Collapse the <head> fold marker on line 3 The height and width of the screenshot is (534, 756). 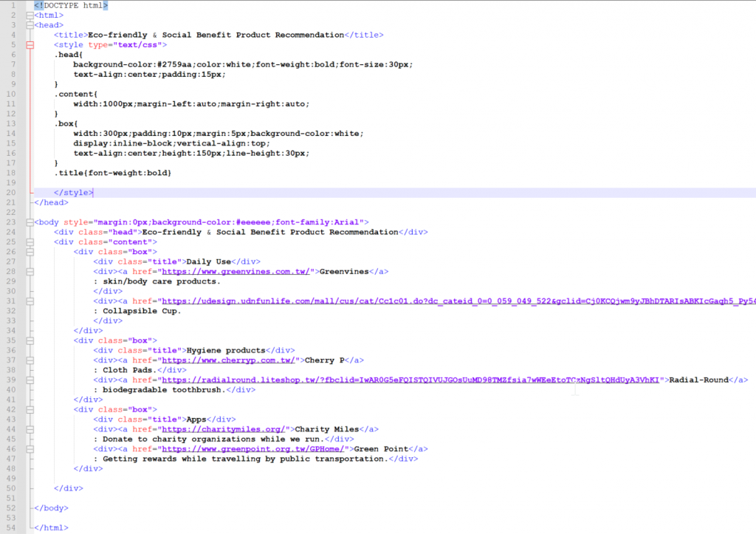pos(30,25)
